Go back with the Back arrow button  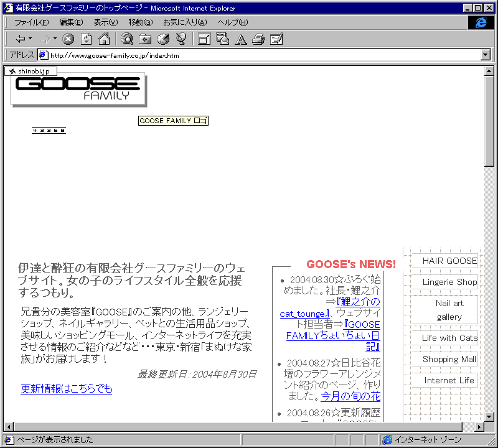pos(21,39)
